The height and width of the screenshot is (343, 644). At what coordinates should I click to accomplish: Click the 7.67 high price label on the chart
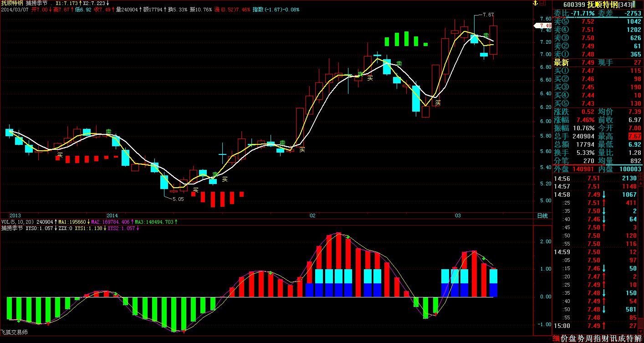click(488, 15)
